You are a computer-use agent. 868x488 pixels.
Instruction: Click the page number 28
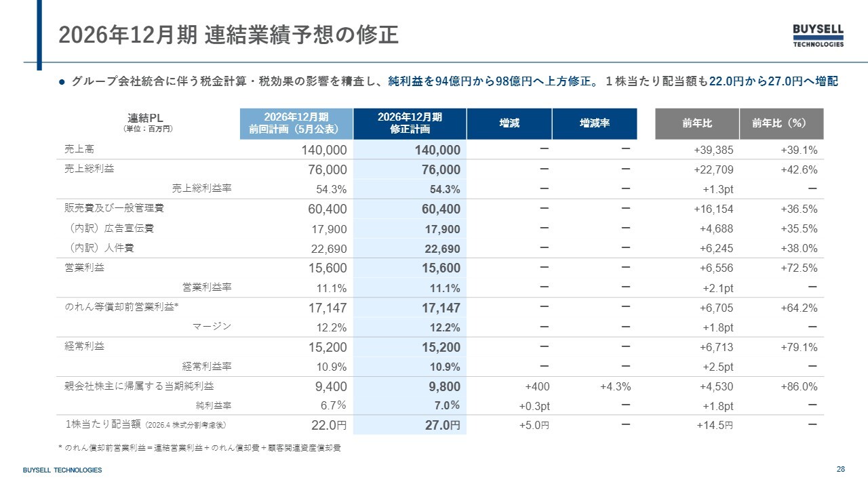pos(840,469)
